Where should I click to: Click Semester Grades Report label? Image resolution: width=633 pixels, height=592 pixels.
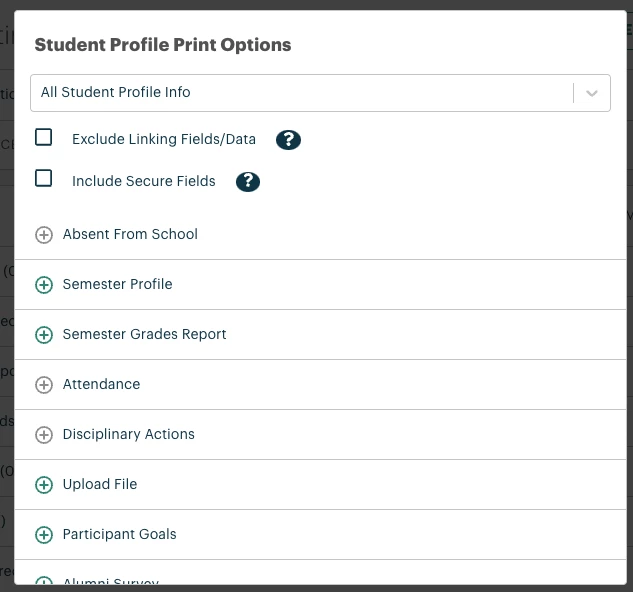tap(145, 334)
